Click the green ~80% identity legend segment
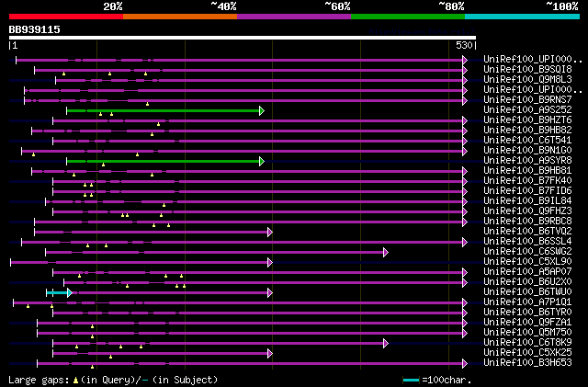 408,17
